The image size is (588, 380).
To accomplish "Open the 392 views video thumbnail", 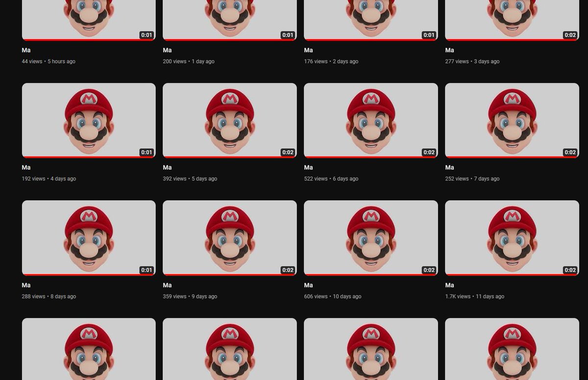I will point(229,120).
